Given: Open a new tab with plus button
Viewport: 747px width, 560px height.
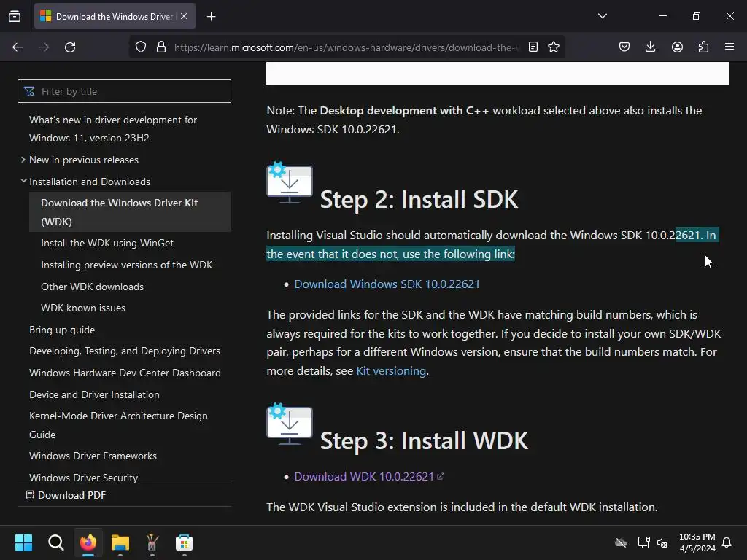Looking at the screenshot, I should (x=211, y=17).
